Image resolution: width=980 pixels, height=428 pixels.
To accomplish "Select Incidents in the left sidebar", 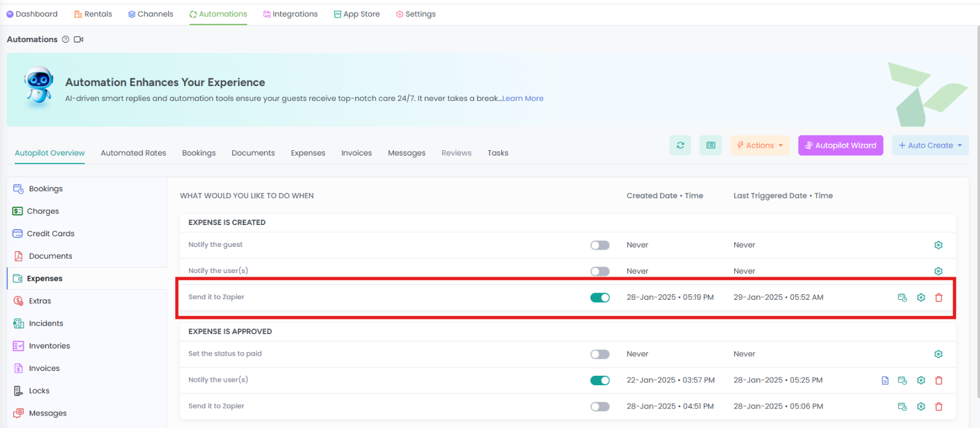I will click(87, 324).
